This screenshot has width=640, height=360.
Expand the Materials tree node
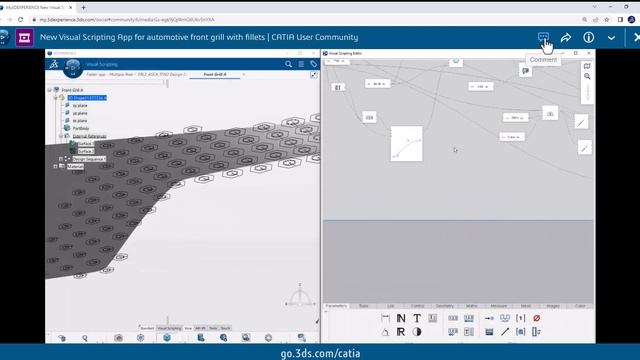(x=56, y=167)
